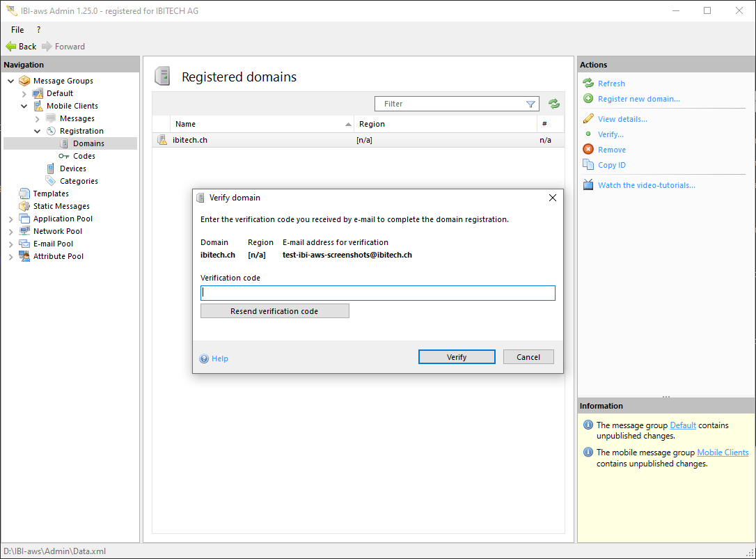Viewport: 756px width, 559px height.
Task: Select Codes in the navigation tree
Action: tap(84, 156)
